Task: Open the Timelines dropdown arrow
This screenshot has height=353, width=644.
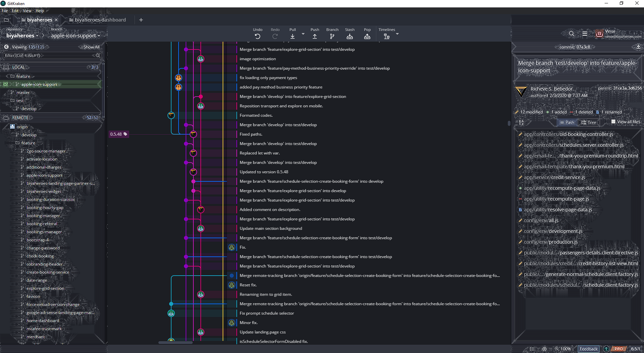Action: click(397, 34)
